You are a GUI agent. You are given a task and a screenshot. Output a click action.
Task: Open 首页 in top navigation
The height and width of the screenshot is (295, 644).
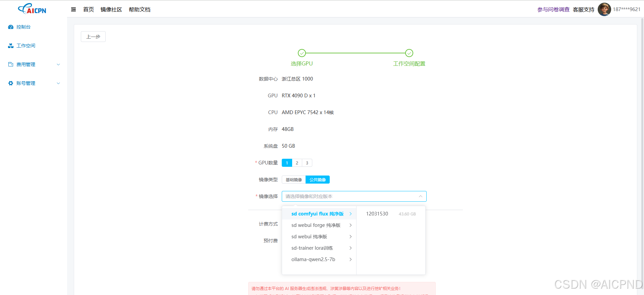pyautogui.click(x=89, y=9)
